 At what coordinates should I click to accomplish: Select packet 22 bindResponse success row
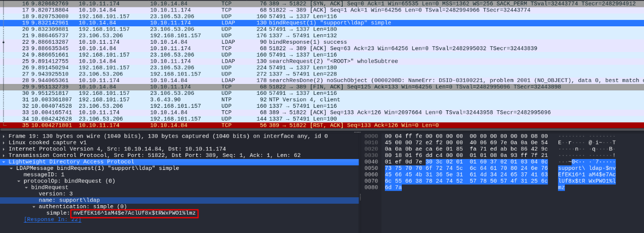(x=298, y=42)
